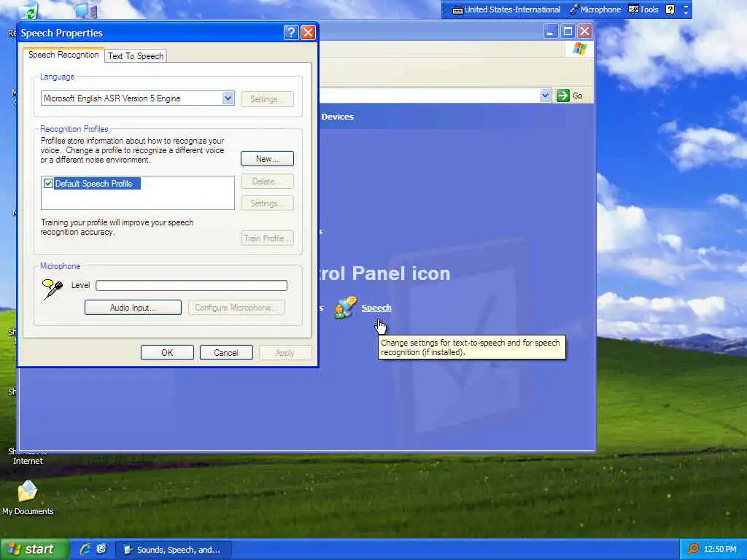Screen dimensions: 747x560
Task: Click the orange system tray search icon
Action: pos(693,549)
